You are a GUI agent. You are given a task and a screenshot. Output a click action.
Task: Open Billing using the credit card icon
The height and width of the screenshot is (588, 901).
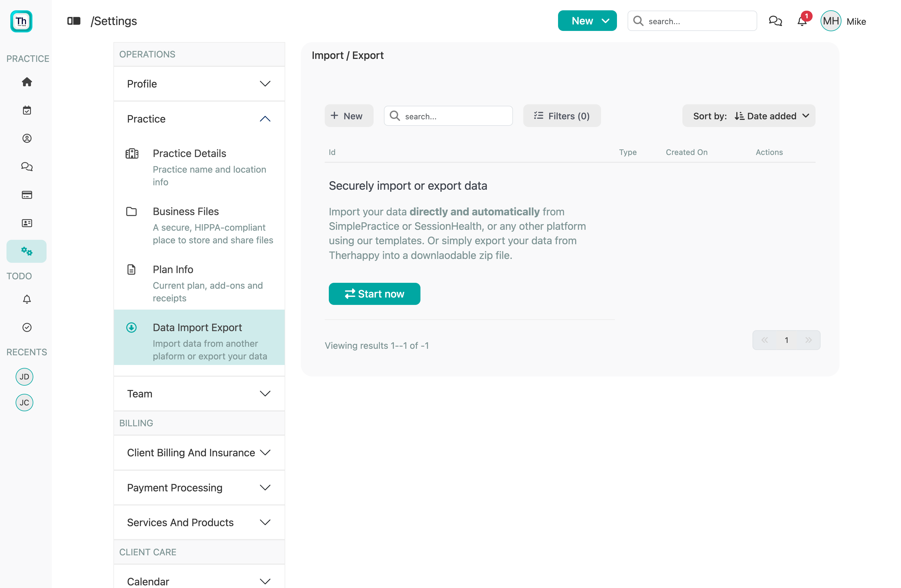coord(27,195)
